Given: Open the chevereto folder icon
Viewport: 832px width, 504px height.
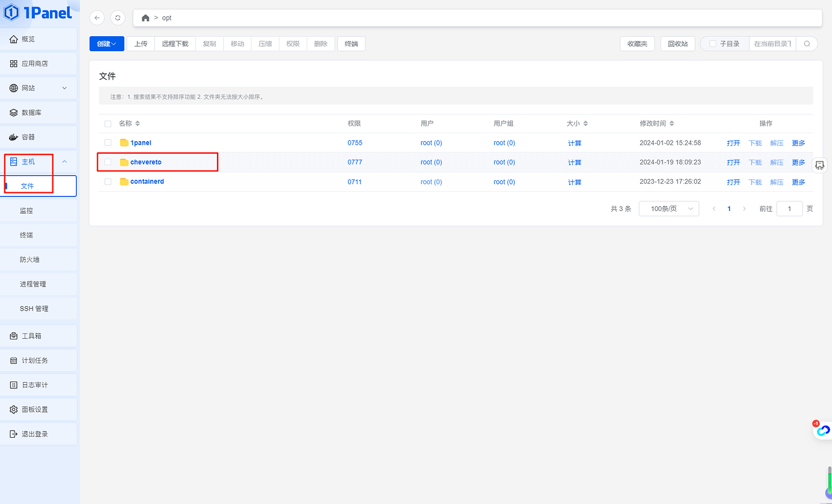Looking at the screenshot, I should pyautogui.click(x=124, y=162).
